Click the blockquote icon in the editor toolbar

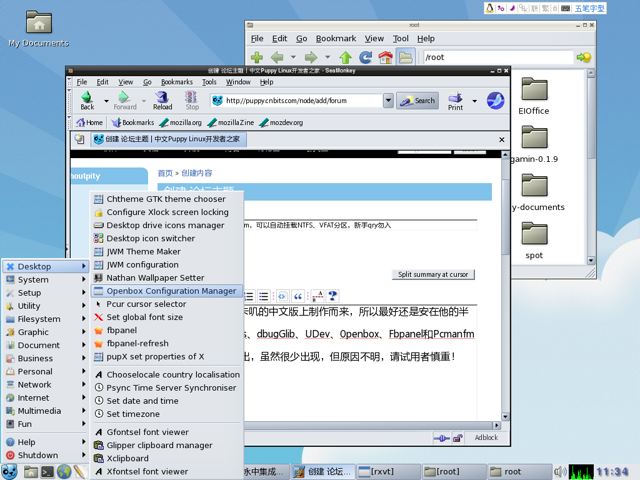298,296
